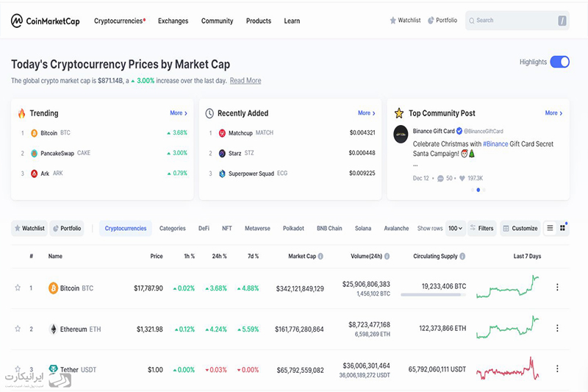Click the CoinMarketCap logo
The image size is (588, 392).
pos(46,21)
